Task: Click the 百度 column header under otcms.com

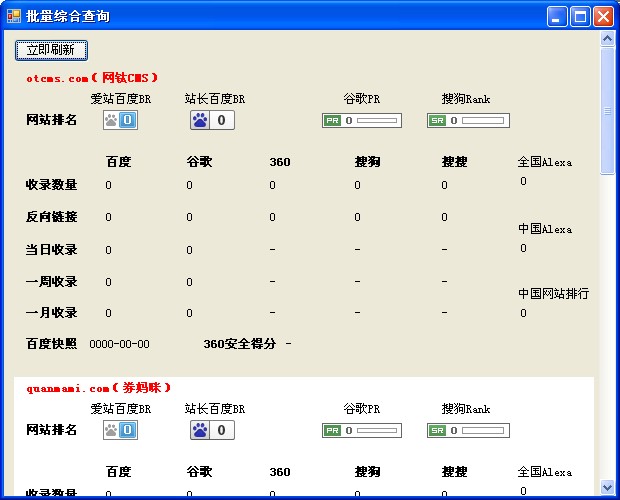Action: coord(118,162)
